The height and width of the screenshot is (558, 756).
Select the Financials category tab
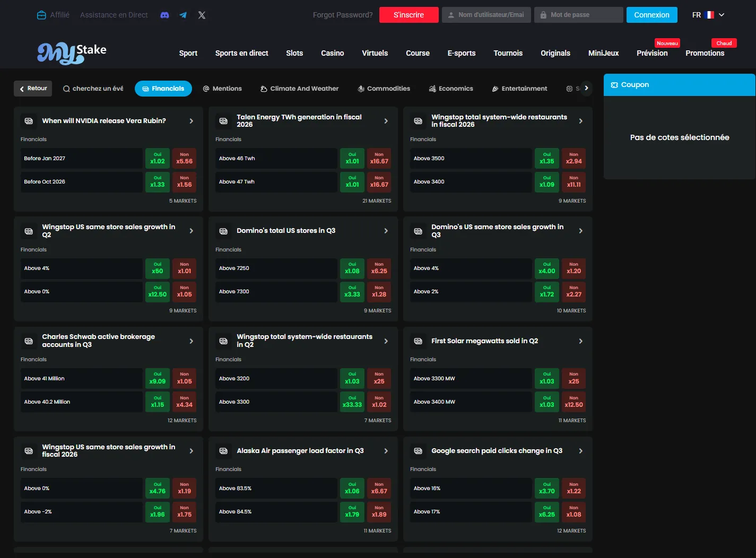tap(163, 89)
